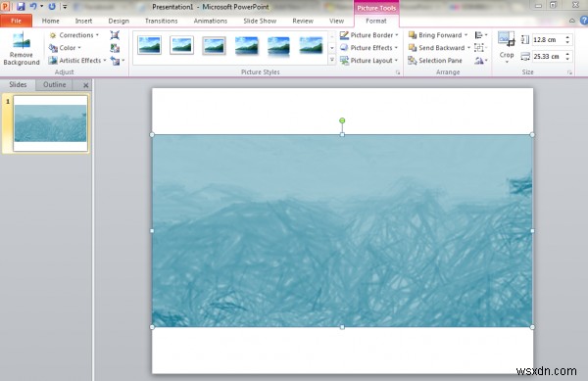Open the Rotate objects dropdown icon

481,61
